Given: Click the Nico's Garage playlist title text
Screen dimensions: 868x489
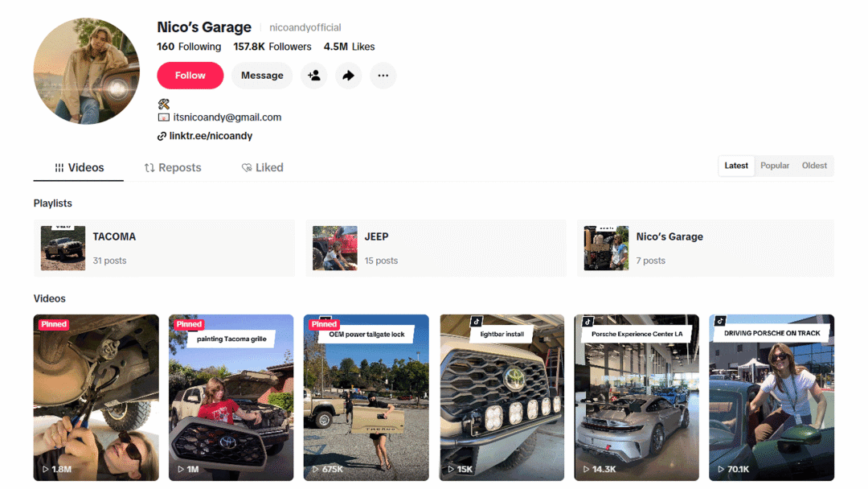Looking at the screenshot, I should coord(669,237).
